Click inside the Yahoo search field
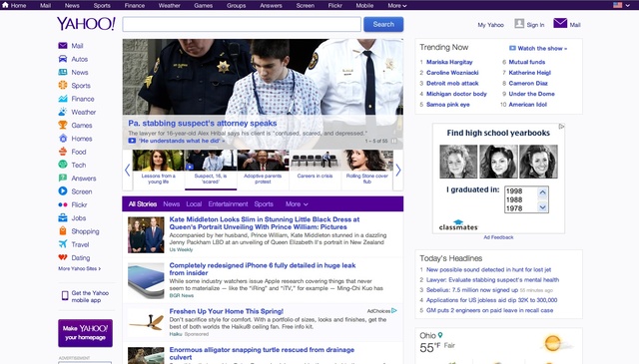639x364 pixels. [x=242, y=24]
